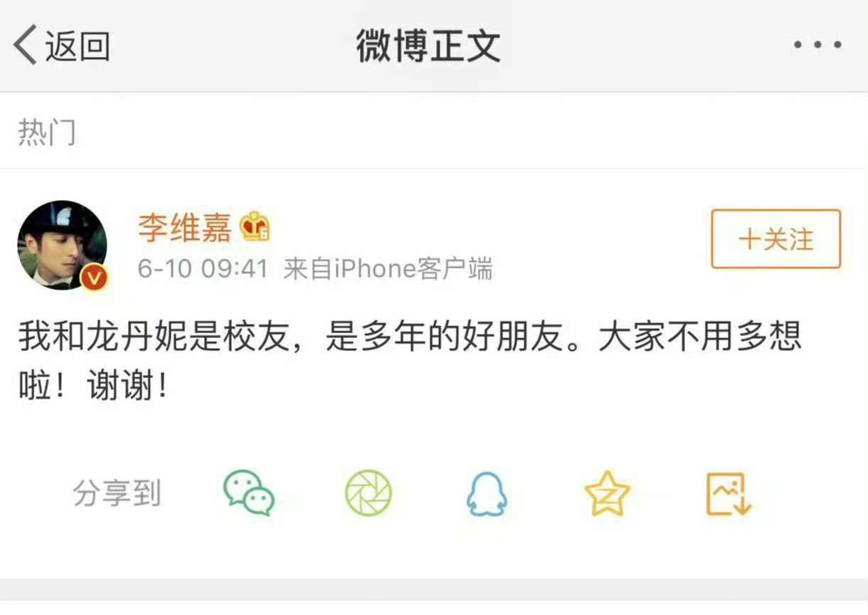The image size is (868, 615).
Task: Share to WeChat chat icon
Action: [249, 493]
